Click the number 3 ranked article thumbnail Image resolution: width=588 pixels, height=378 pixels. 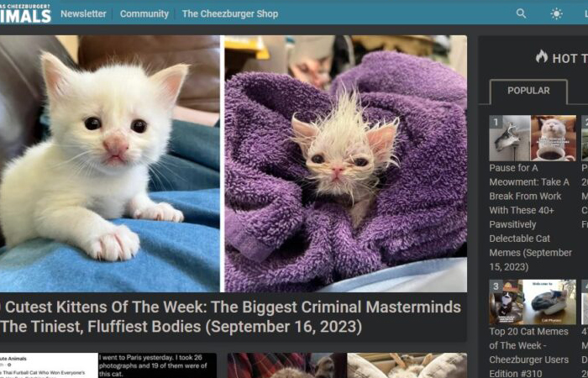pos(533,302)
